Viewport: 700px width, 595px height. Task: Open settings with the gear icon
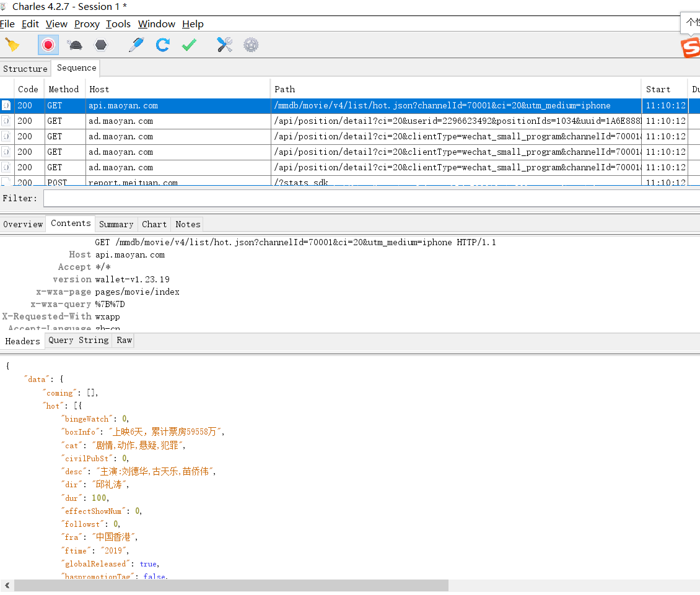point(251,45)
